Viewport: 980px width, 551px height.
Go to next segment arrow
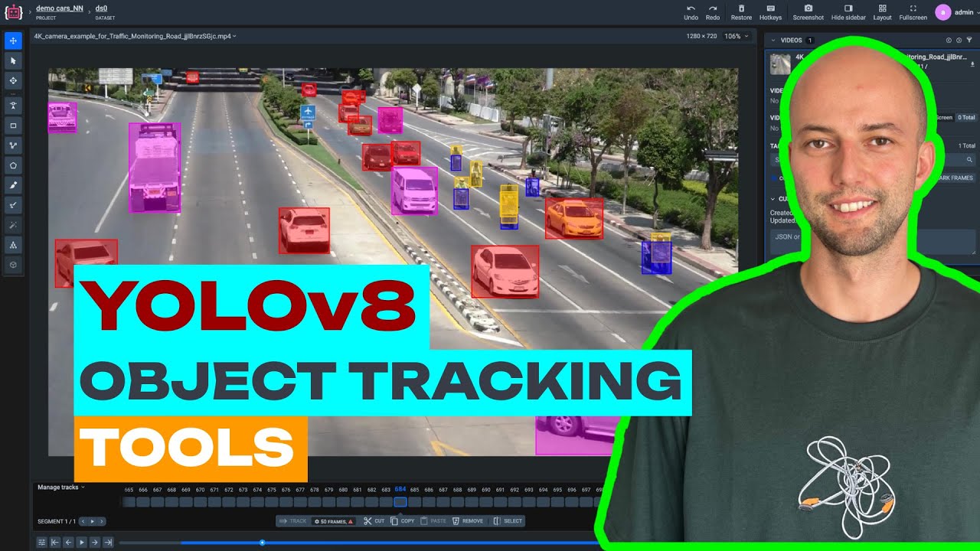[101, 521]
